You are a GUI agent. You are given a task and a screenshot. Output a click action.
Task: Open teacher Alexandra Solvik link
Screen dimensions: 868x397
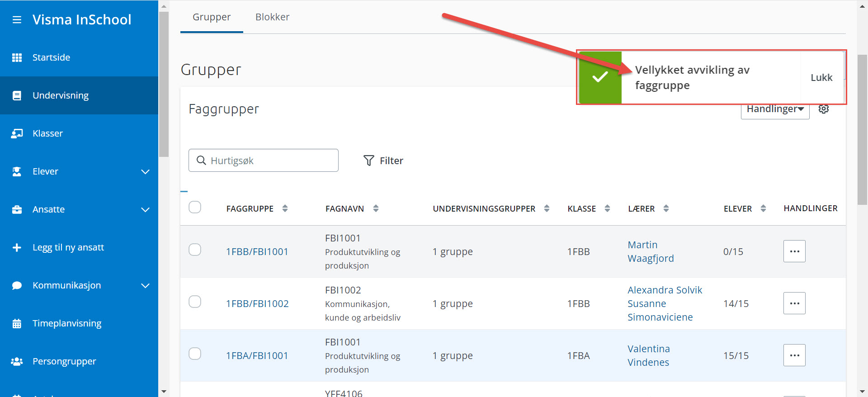coord(665,290)
